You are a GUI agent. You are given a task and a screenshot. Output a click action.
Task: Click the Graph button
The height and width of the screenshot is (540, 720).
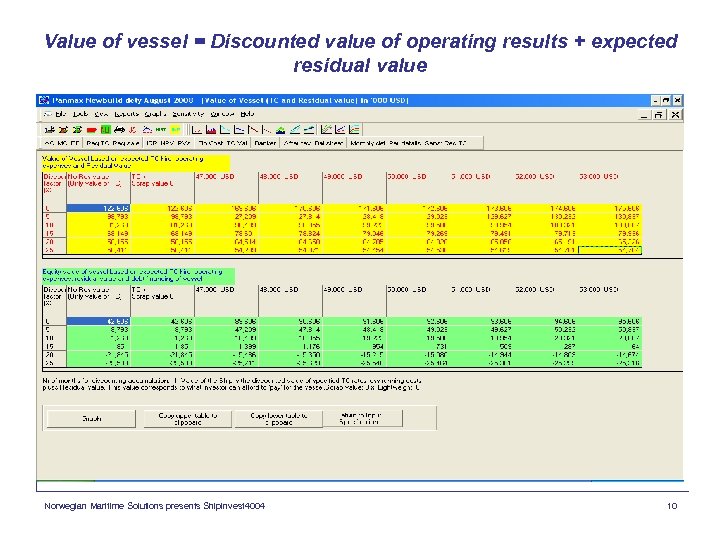pos(91,418)
